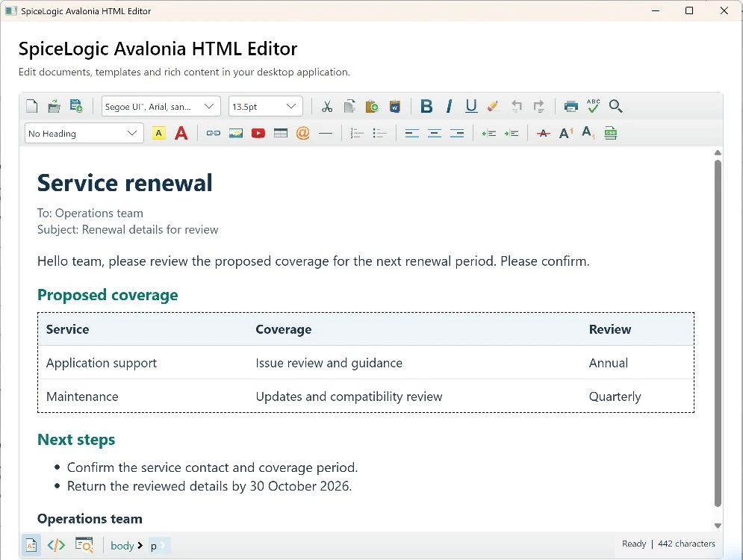Copy the selection to clipboard
The image size is (743, 560).
349,106
